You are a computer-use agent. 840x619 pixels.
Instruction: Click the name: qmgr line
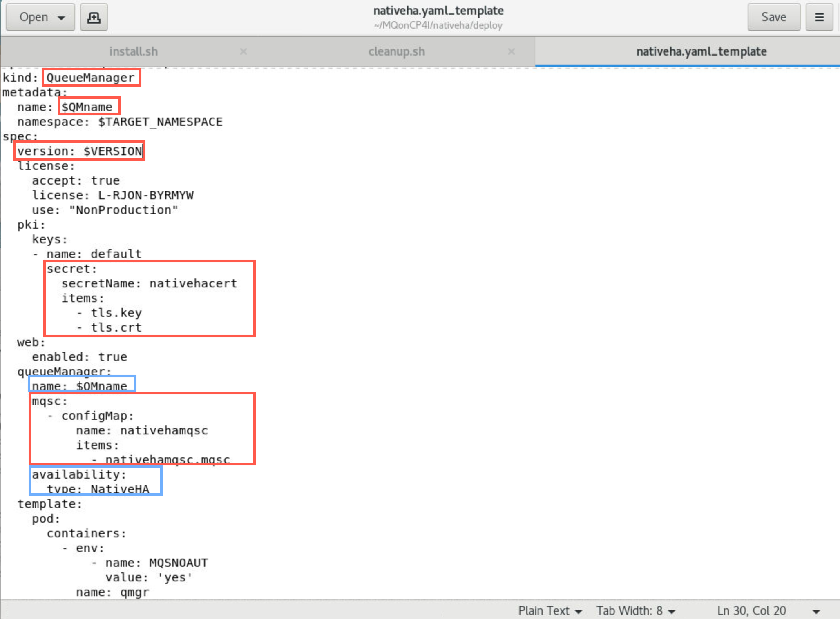click(112, 592)
